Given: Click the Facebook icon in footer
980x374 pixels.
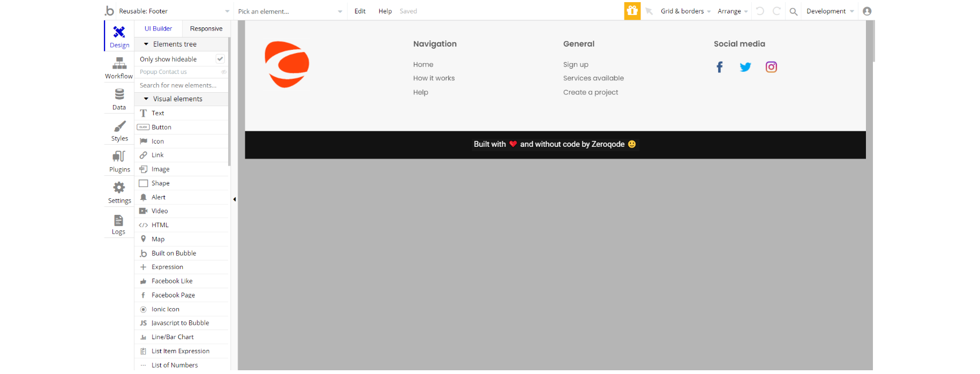Looking at the screenshot, I should [719, 67].
